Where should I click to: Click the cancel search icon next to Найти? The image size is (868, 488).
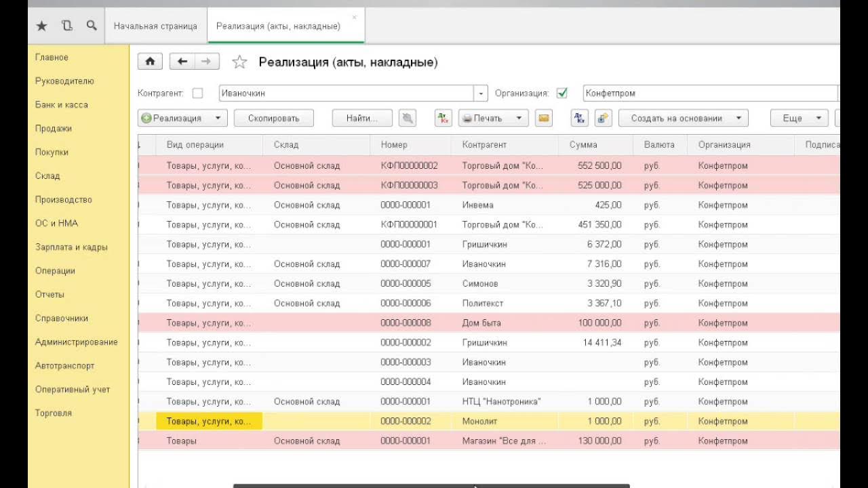click(x=407, y=118)
